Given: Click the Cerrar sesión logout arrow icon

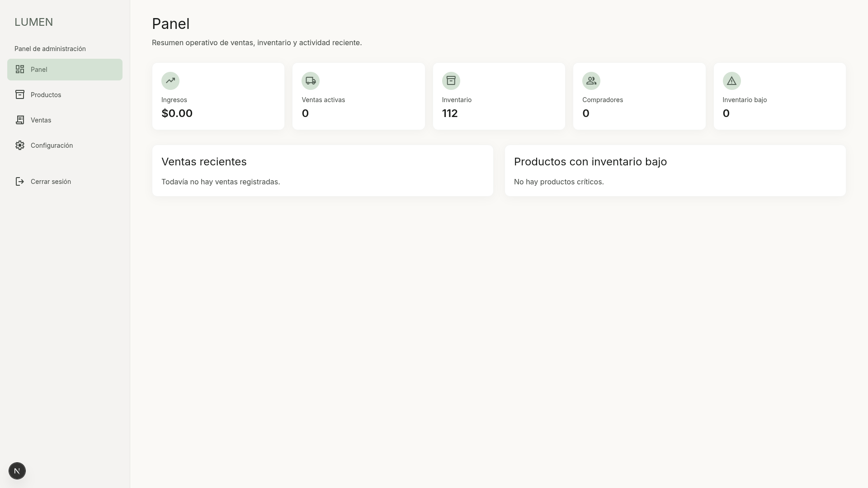Looking at the screenshot, I should (x=20, y=182).
